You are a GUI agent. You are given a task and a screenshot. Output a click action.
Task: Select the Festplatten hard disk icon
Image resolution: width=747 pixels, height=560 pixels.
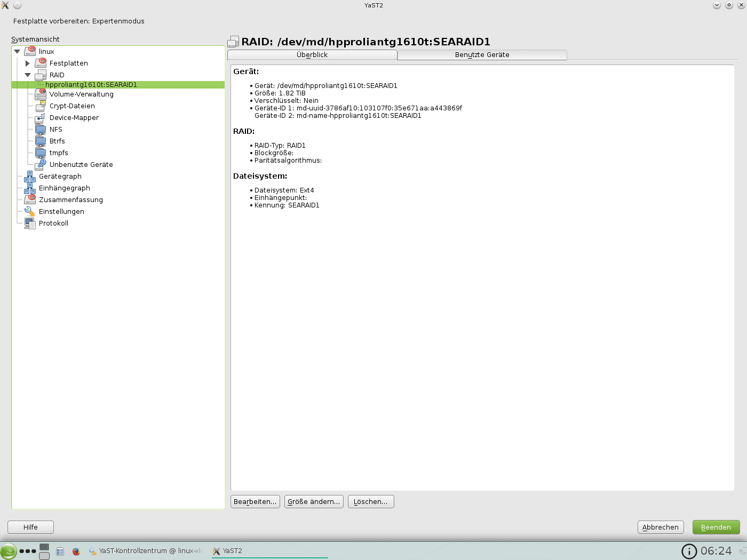click(41, 63)
